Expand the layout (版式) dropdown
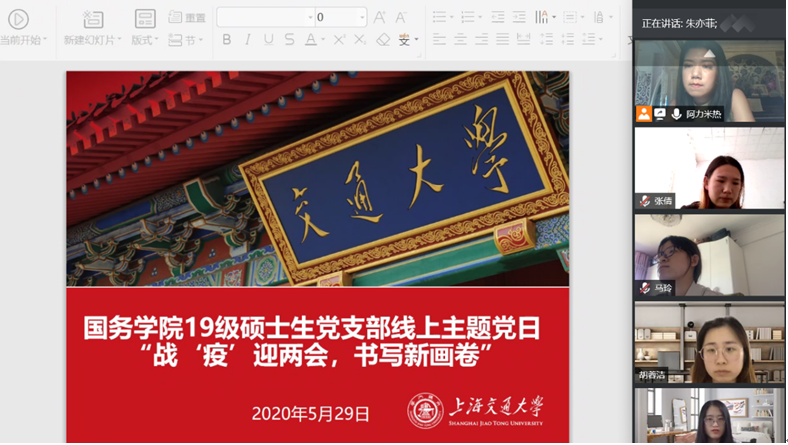Screen dimensions: 788x445 coord(145,40)
